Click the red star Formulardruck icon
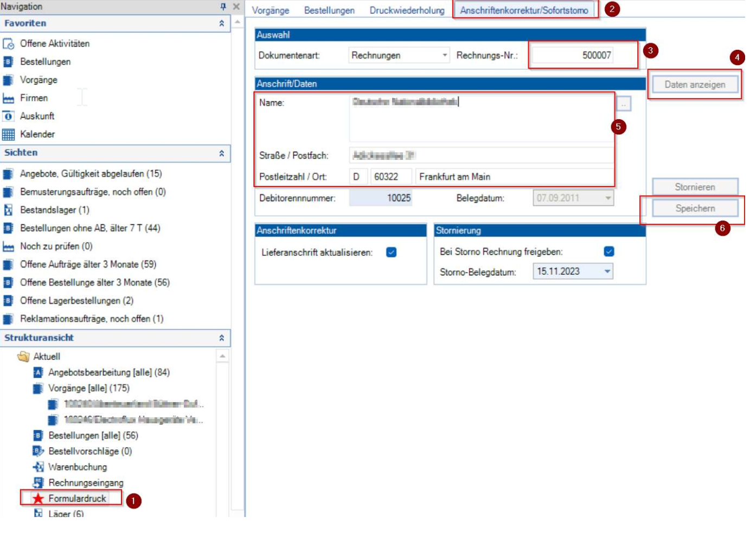 pos(38,499)
